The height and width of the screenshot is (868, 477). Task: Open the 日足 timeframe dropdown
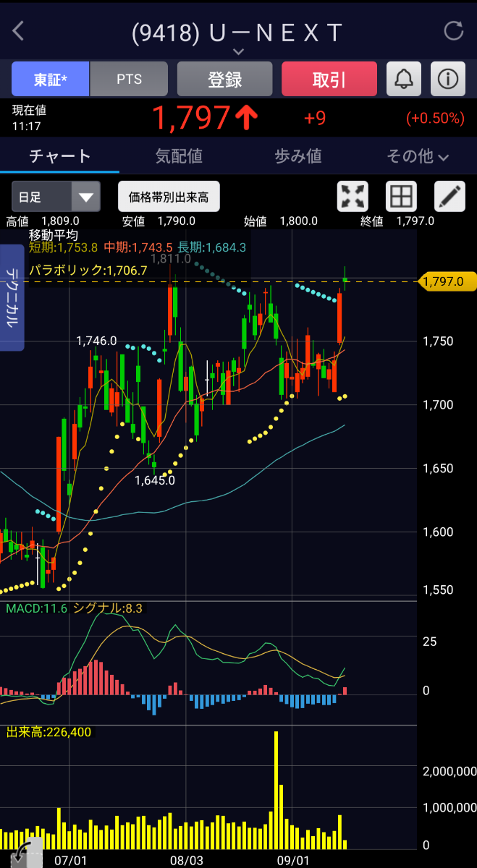tap(56, 196)
